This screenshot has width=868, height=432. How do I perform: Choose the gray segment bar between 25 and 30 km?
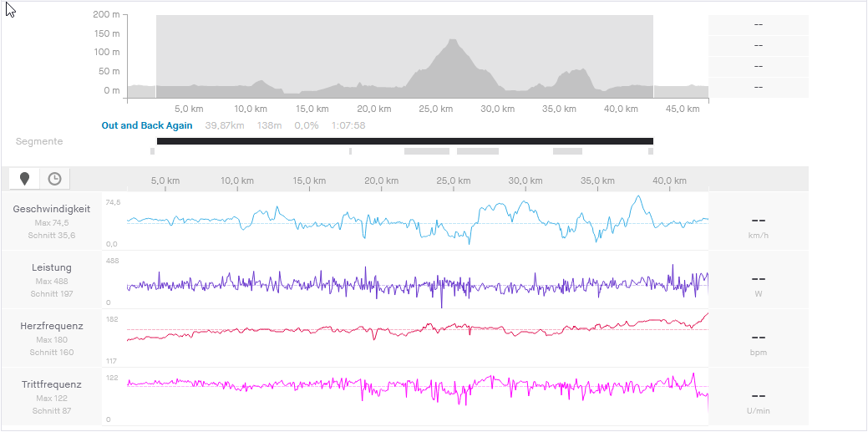(477, 151)
